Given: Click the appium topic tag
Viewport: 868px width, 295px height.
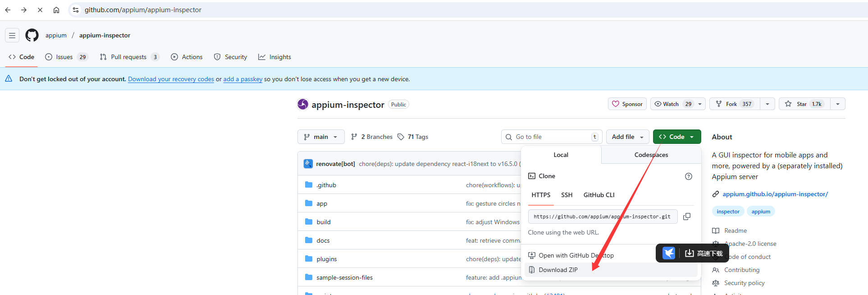Looking at the screenshot, I should 761,212.
